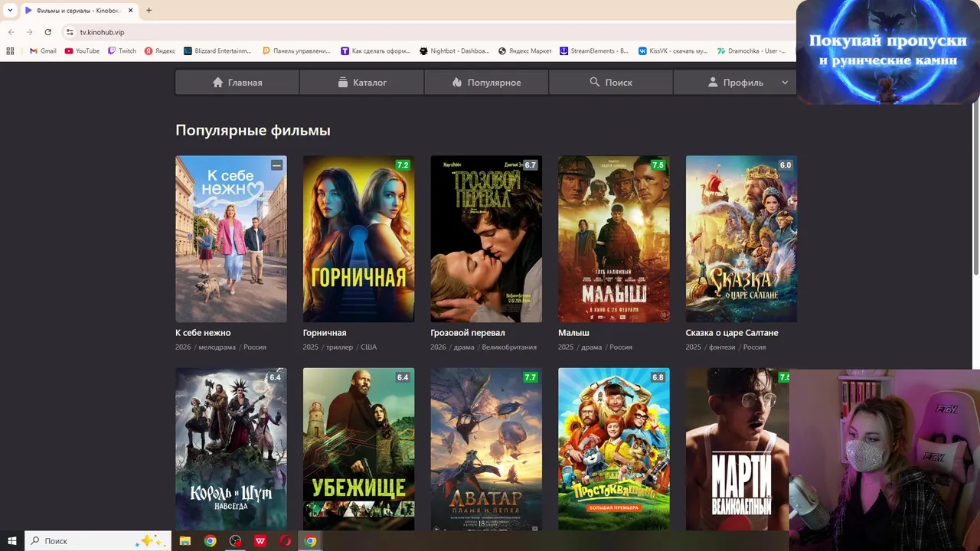
Task: Click the taskbar Поиск search box
Action: (98, 541)
